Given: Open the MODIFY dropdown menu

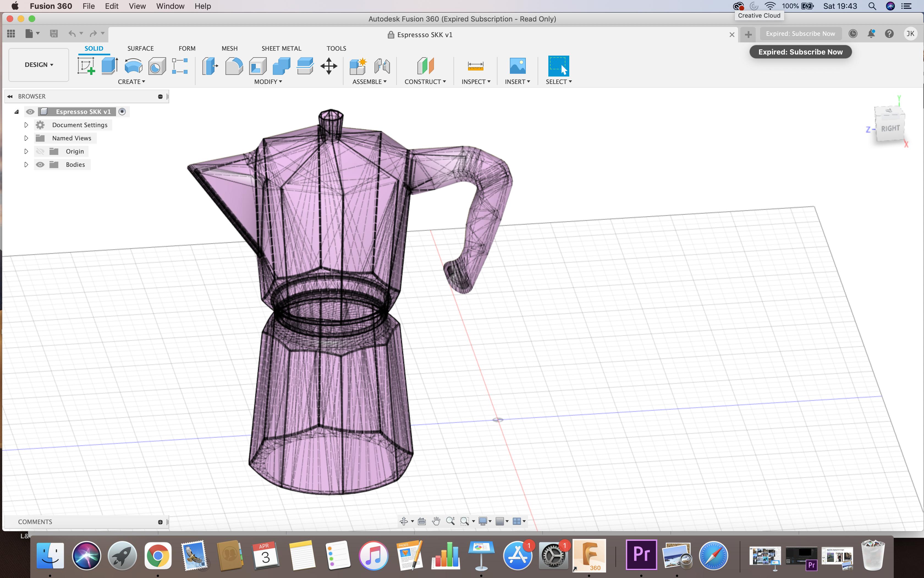Looking at the screenshot, I should (x=268, y=82).
